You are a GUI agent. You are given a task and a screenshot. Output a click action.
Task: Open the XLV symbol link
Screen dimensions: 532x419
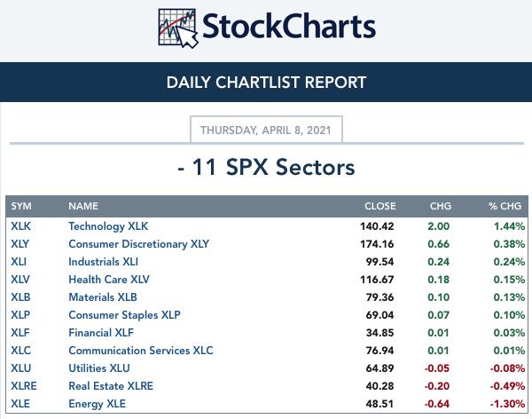pos(20,279)
